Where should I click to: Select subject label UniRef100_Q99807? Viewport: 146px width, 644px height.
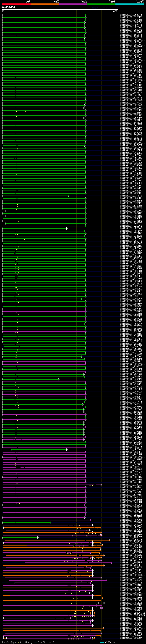(131, 55)
